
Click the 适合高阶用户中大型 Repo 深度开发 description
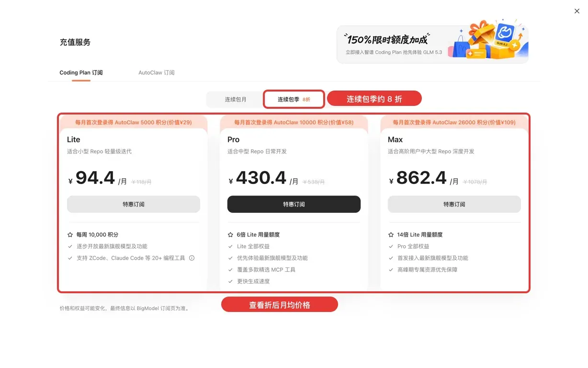pyautogui.click(x=431, y=151)
